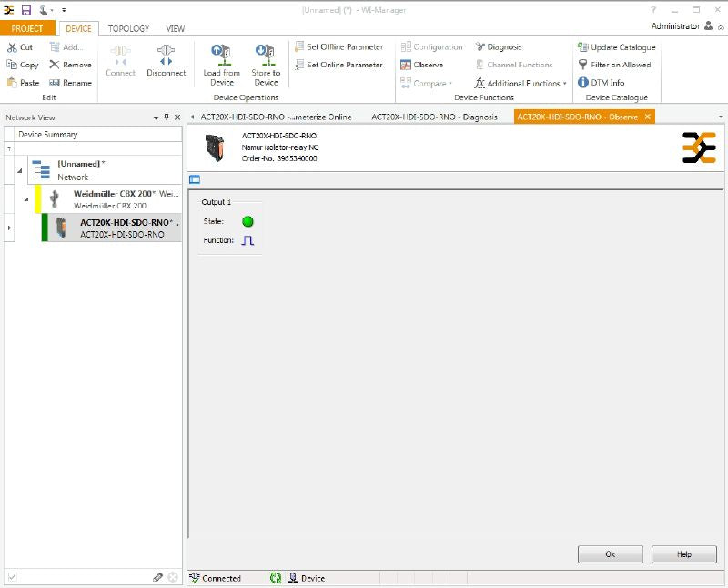Viewport: 728px width, 588px height.
Task: Click Load from Device icon
Action: pos(221,54)
